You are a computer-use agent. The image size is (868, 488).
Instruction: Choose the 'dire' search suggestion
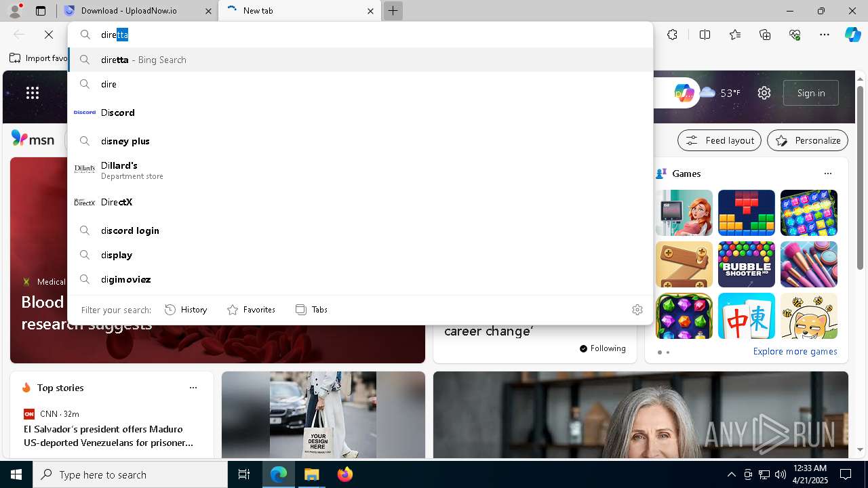[x=360, y=84]
